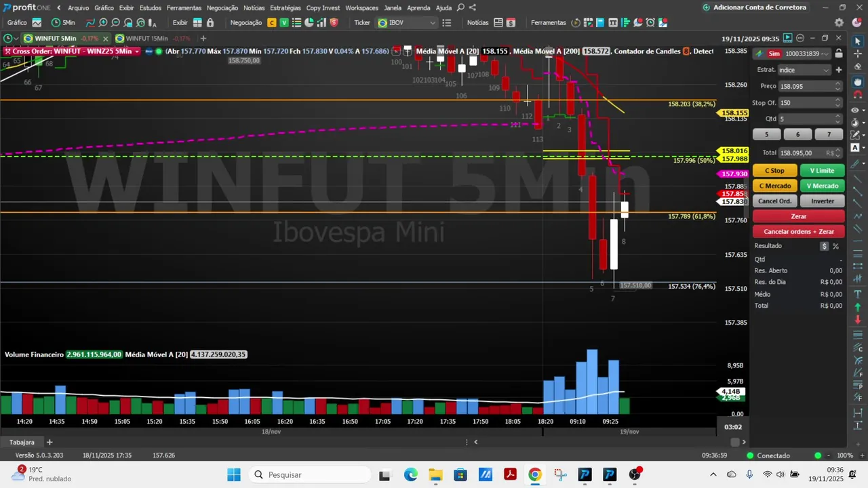Toggle the order panel padlock

[x=839, y=54]
